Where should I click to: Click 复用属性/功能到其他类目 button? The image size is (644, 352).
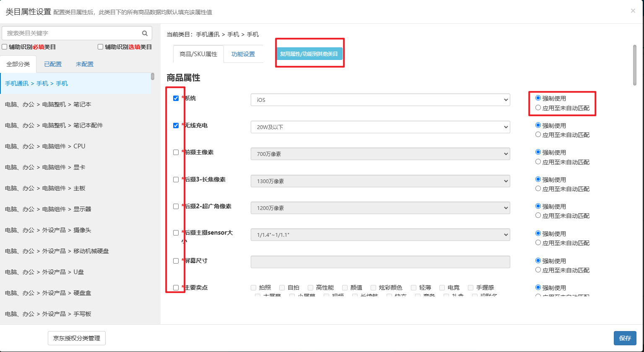309,54
